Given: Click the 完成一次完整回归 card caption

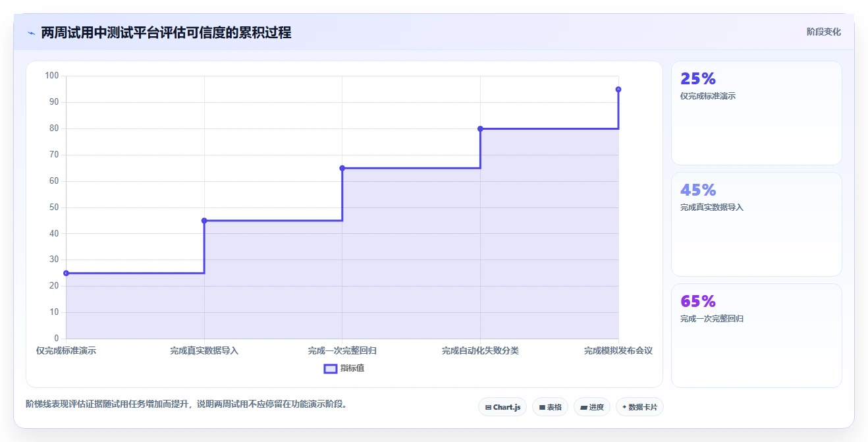Looking at the screenshot, I should pyautogui.click(x=712, y=319).
